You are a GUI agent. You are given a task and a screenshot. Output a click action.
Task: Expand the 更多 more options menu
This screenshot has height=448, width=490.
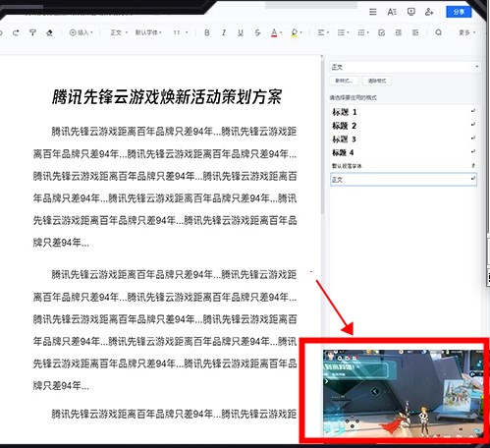coord(466,32)
